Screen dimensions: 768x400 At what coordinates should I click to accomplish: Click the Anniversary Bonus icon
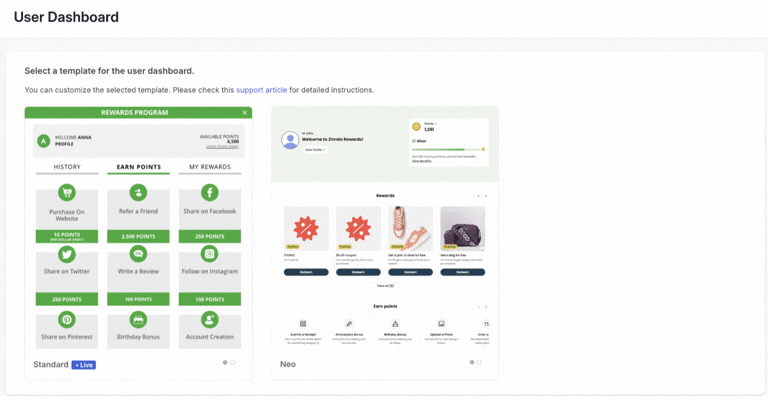pos(349,324)
